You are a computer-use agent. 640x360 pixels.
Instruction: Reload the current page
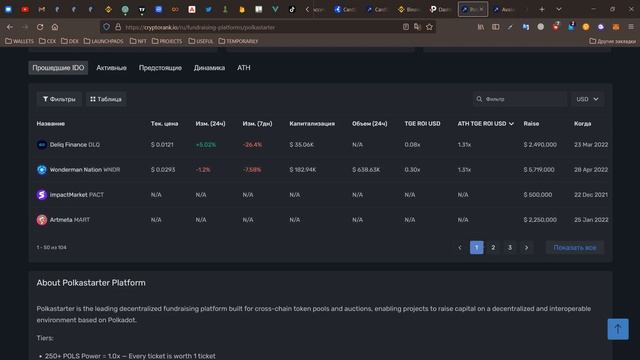[40, 27]
